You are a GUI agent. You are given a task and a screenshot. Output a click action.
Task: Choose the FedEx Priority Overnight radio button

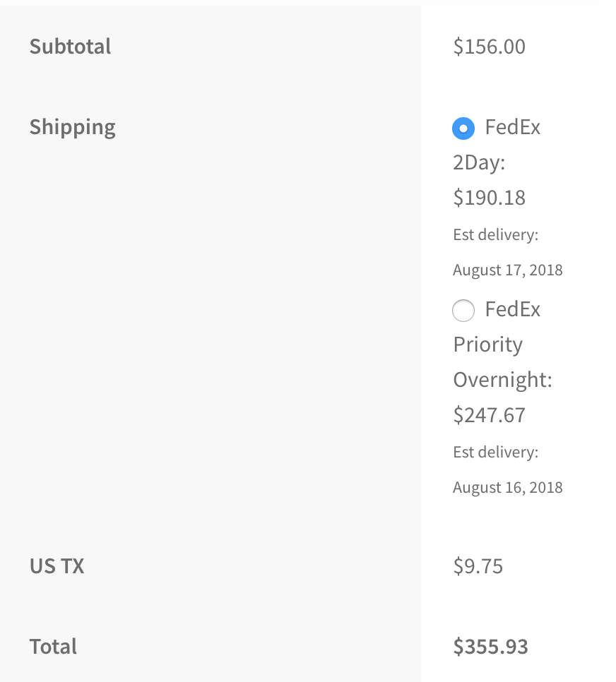point(463,310)
